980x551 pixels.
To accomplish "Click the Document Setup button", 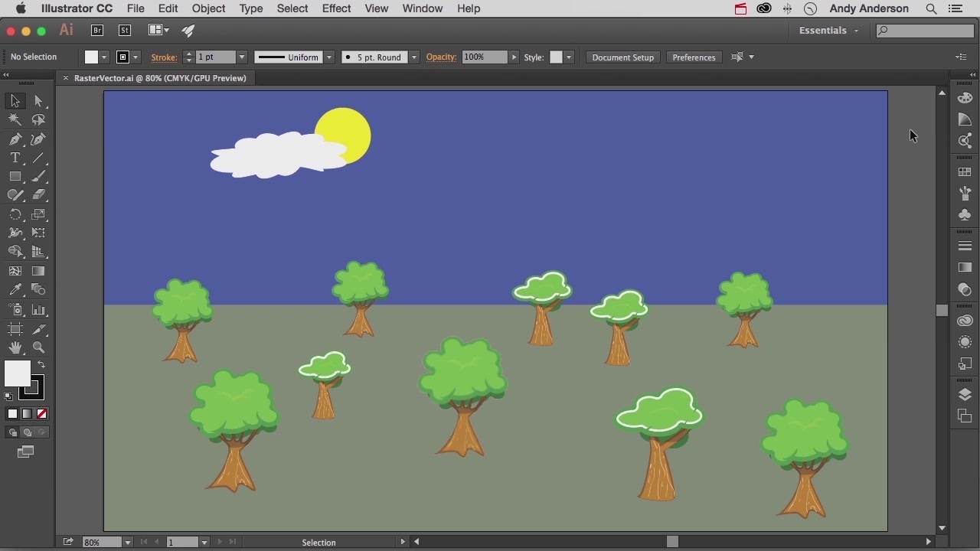I will (x=622, y=57).
